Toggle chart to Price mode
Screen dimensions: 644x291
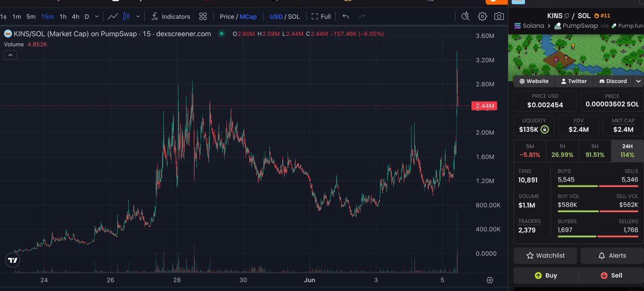coord(226,17)
